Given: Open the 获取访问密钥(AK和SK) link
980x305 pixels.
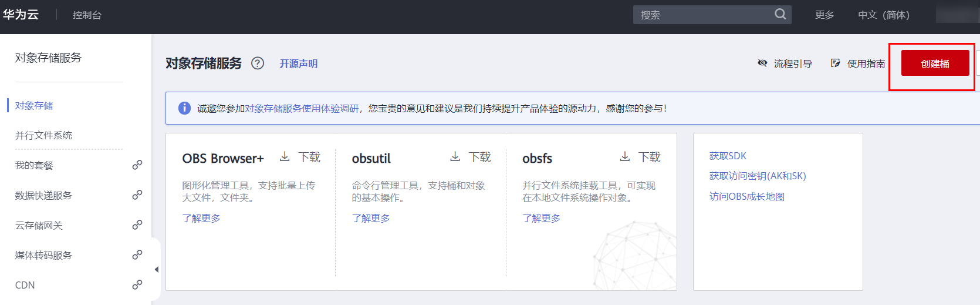Looking at the screenshot, I should (758, 176).
